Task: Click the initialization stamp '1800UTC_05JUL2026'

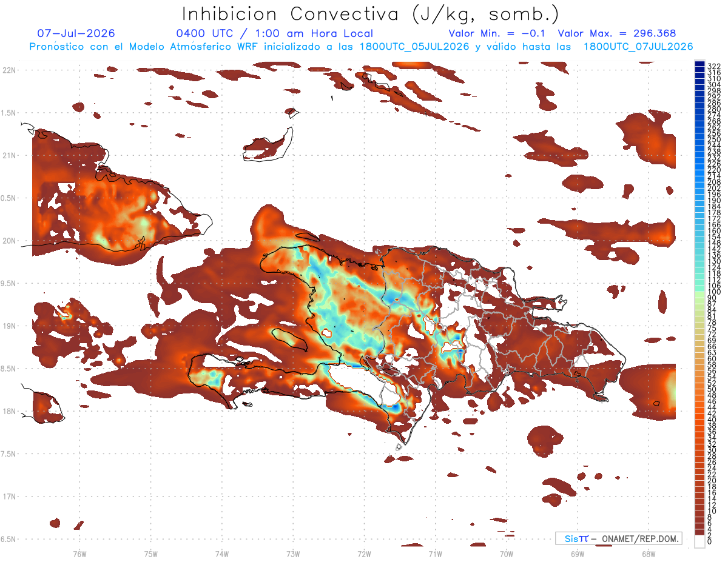Action: 414,47
